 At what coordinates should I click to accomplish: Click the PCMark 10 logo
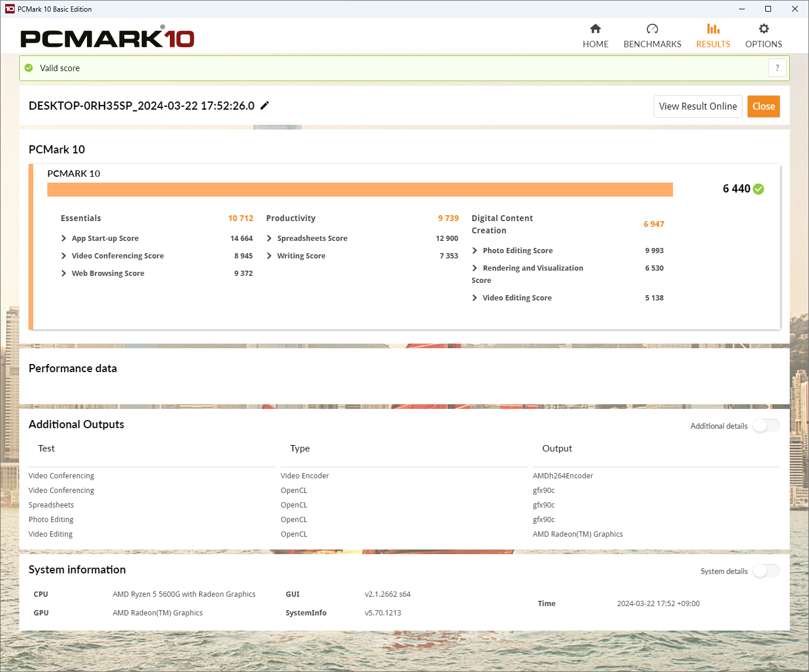click(107, 37)
